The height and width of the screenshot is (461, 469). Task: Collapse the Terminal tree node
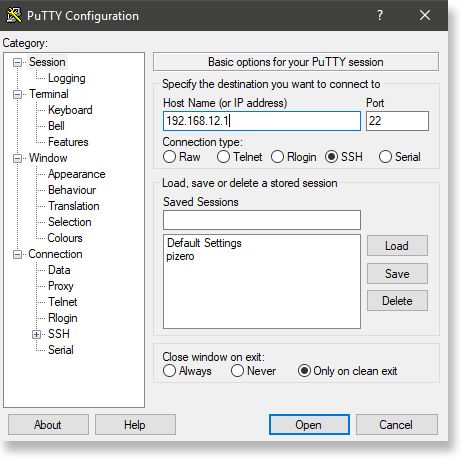pos(17,94)
